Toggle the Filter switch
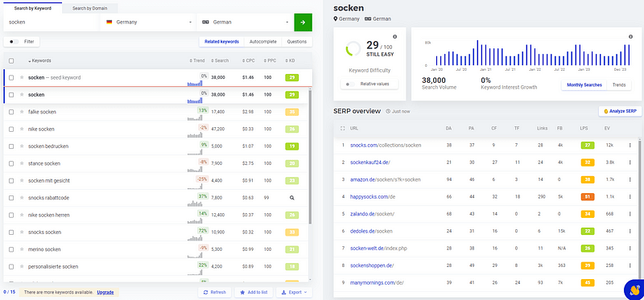Screen dimensions: 644x300 pos(14,42)
